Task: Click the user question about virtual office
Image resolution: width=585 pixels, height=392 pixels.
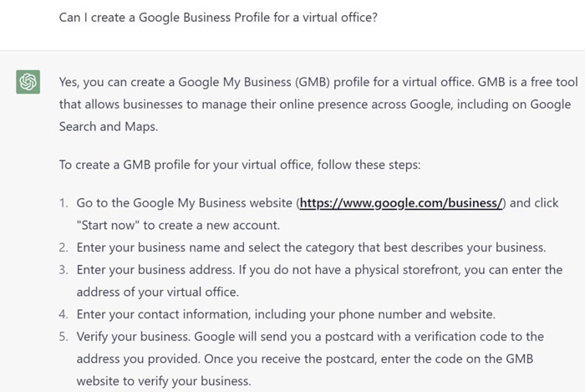Action: [x=218, y=18]
